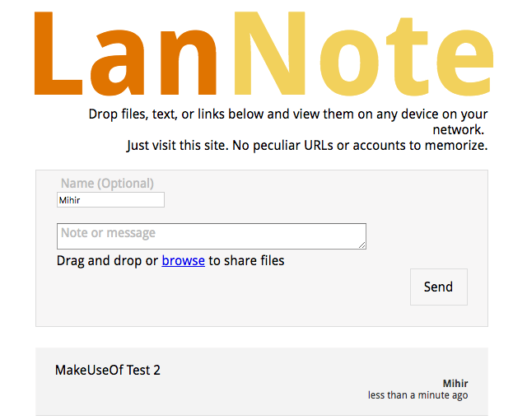The height and width of the screenshot is (420, 527).
Task: Click the Send button
Action: pos(438,287)
